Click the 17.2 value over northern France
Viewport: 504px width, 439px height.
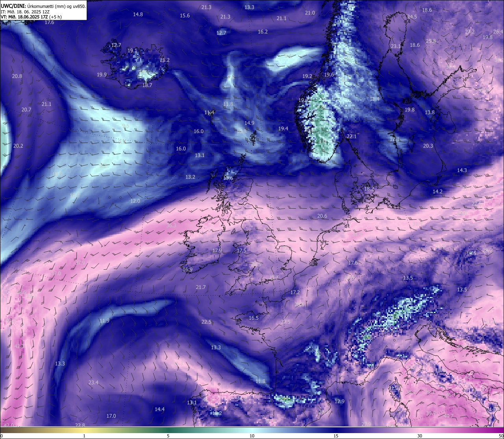[295, 292]
